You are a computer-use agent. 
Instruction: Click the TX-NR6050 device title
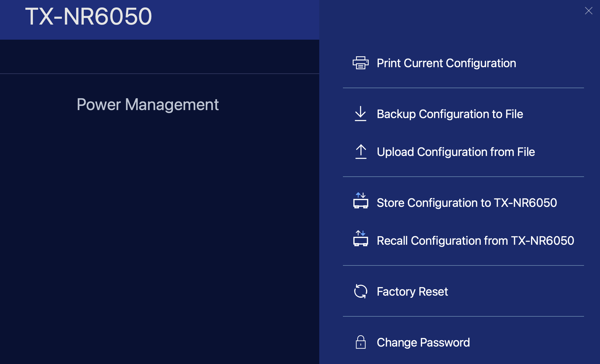88,17
